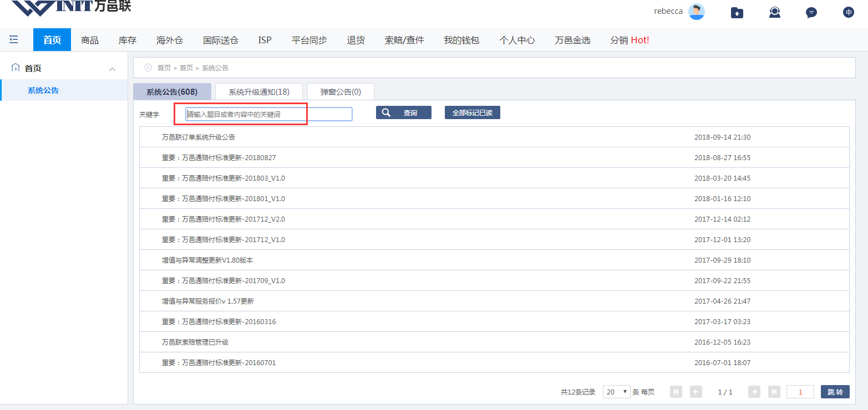Open customer service headset icon

(x=775, y=12)
